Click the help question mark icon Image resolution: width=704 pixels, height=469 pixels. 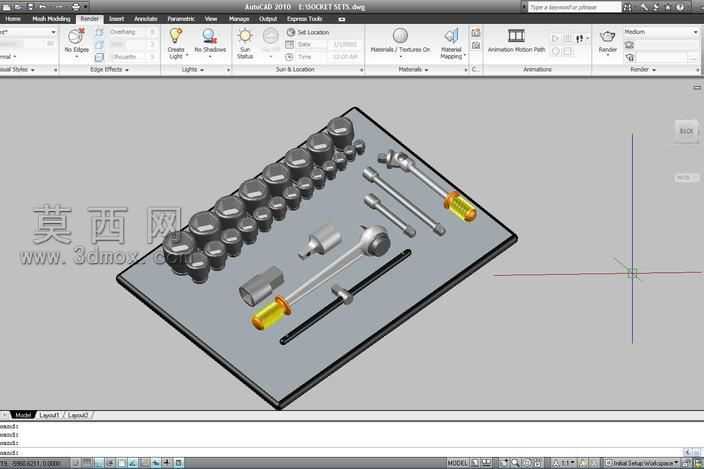(681, 7)
